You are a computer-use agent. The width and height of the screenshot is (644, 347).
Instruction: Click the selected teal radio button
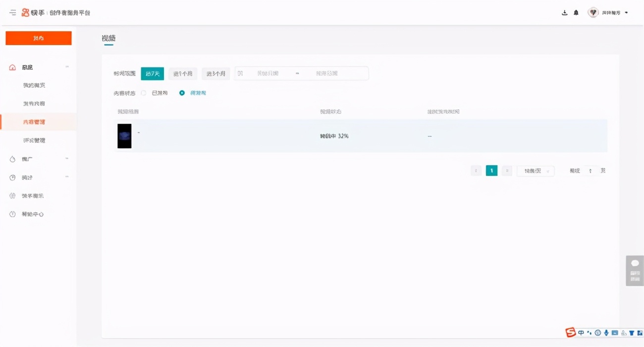pos(182,93)
